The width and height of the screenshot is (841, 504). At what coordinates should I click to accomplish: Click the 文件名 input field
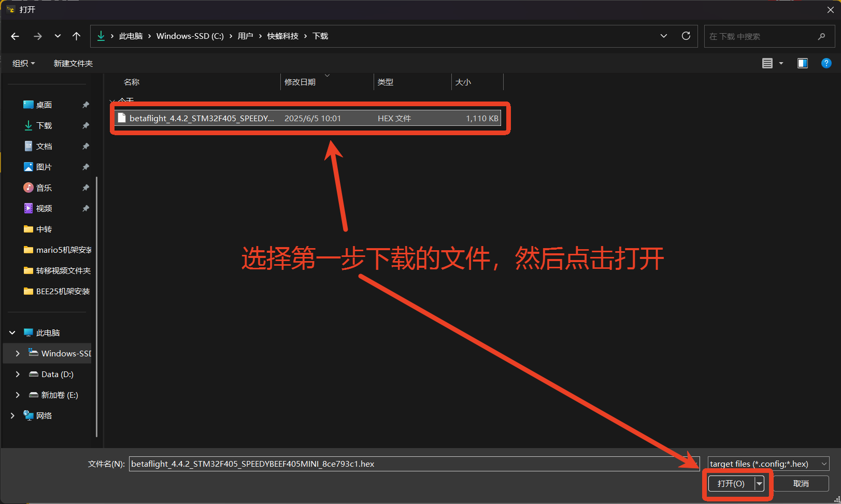click(409, 464)
